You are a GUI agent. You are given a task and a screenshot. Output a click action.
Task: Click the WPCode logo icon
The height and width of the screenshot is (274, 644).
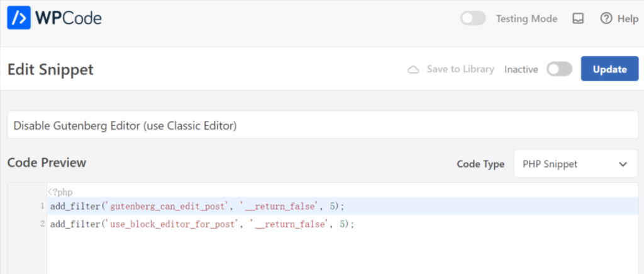19,18
